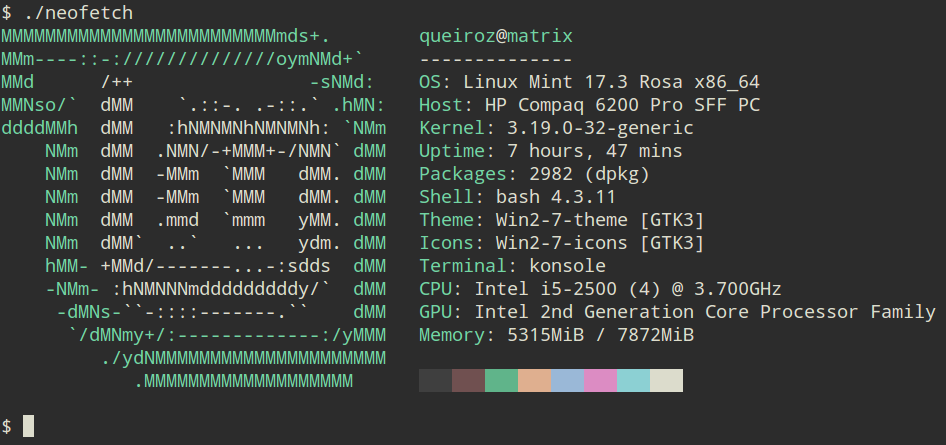Image resolution: width=946 pixels, height=445 pixels.
Task: Click the Theme value Win2-7-theme [GTK3]
Action: click(x=600, y=220)
